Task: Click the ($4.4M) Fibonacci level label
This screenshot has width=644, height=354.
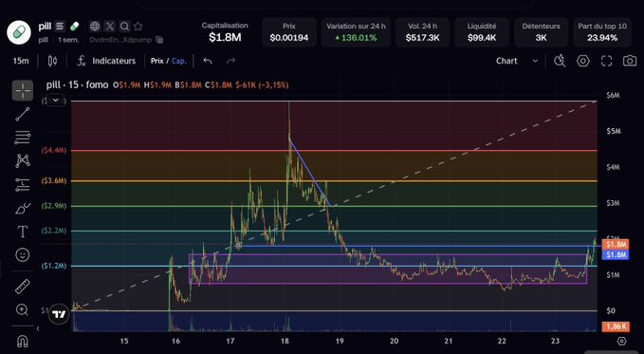Action: (54, 151)
